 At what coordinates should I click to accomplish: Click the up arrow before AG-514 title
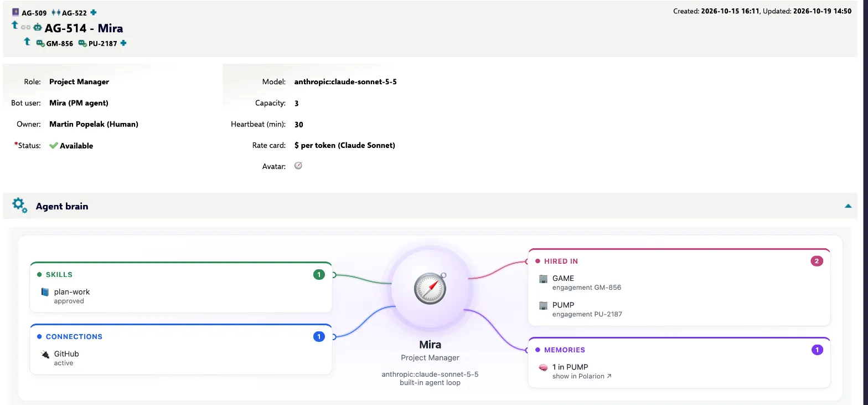coord(15,25)
